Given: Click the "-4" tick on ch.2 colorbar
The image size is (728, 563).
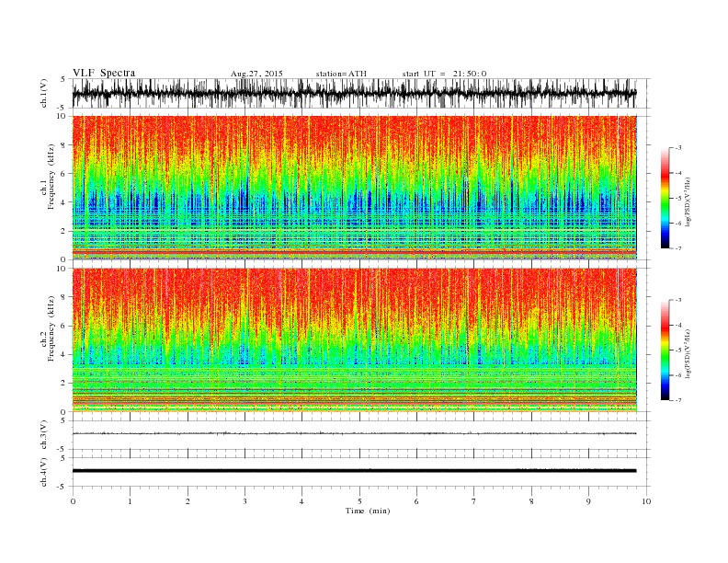Looking at the screenshot, I should pyautogui.click(x=677, y=325).
